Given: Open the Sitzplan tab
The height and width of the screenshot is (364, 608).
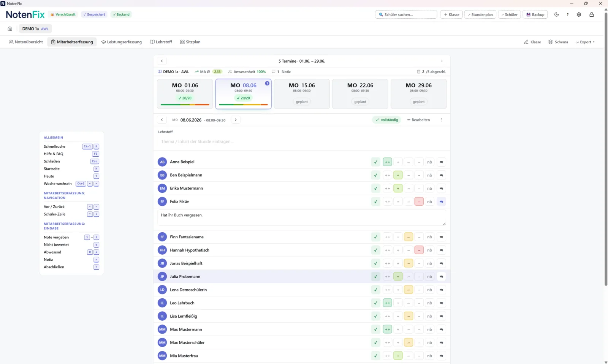Looking at the screenshot, I should coord(190,42).
